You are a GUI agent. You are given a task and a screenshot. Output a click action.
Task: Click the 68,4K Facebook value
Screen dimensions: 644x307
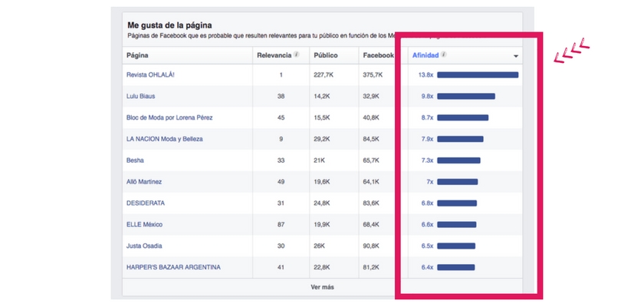pyautogui.click(x=371, y=224)
